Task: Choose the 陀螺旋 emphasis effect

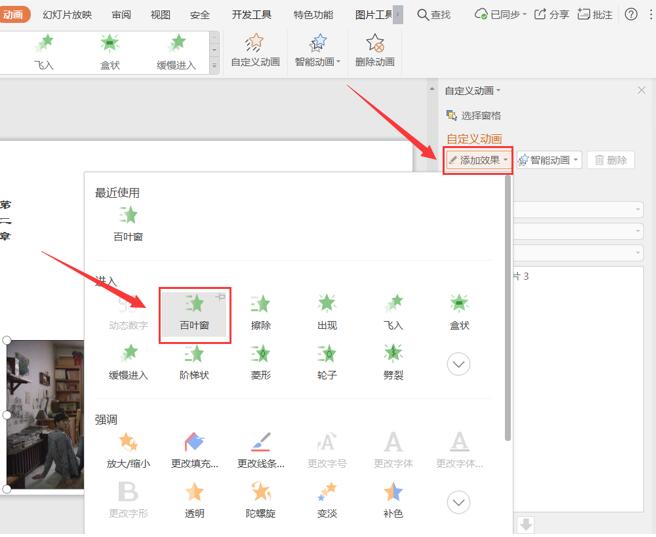Action: pyautogui.click(x=261, y=501)
